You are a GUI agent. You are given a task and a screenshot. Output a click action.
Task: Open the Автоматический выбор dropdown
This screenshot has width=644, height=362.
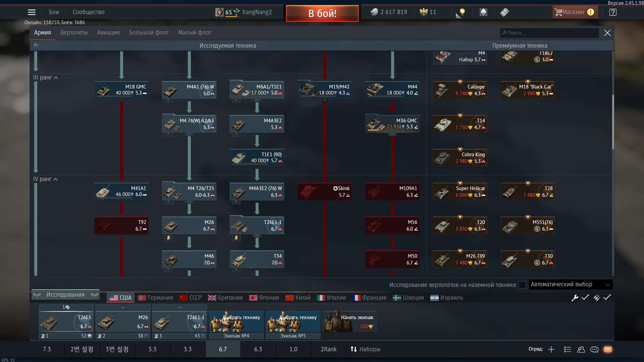tap(571, 285)
